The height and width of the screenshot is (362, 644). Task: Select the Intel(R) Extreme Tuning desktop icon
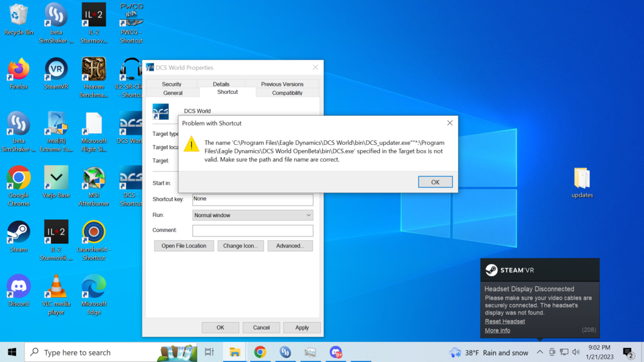click(x=56, y=132)
